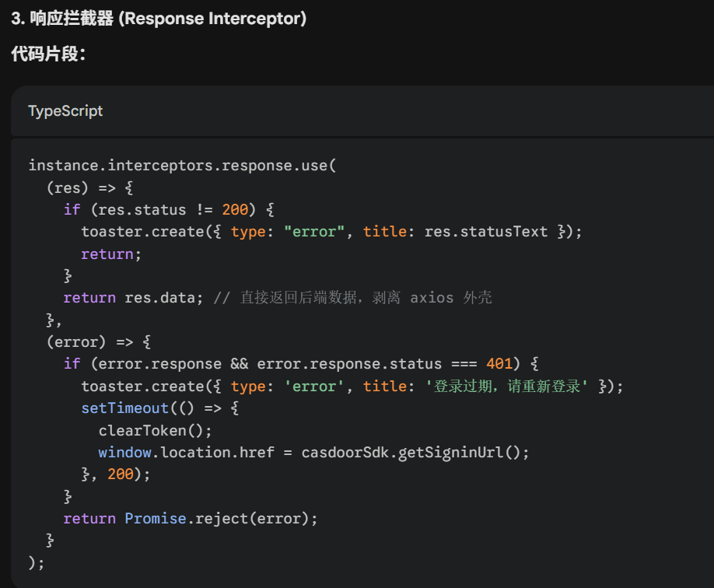Viewport: 714px width, 588px height.
Task: Click on instance.interceptors.response.use in the code
Action: tap(181, 165)
